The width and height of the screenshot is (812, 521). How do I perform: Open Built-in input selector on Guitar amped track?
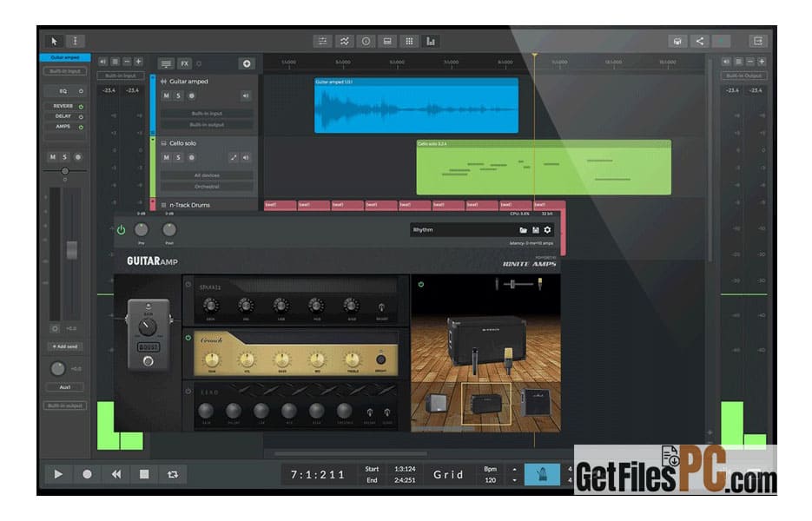[207, 114]
